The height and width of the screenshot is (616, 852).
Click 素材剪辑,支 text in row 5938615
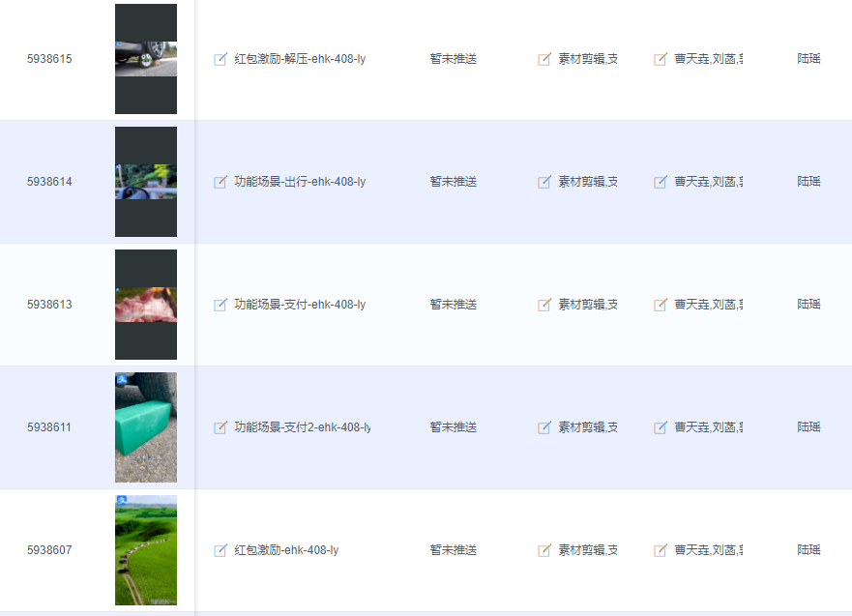click(x=588, y=59)
